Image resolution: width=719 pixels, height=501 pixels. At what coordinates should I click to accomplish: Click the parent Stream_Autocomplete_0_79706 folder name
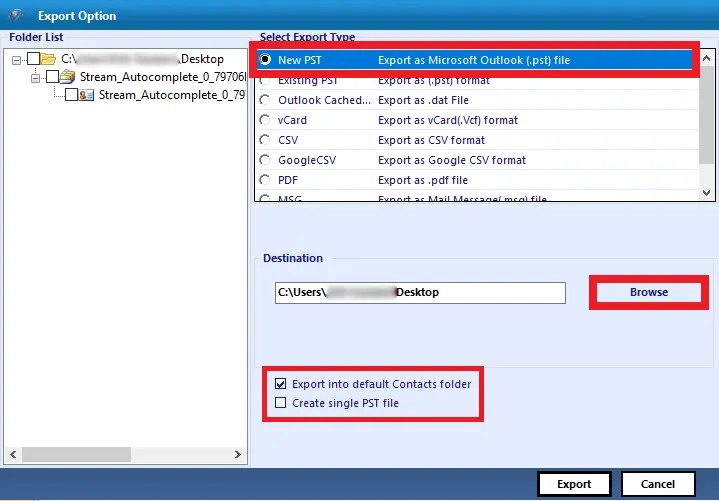tap(163, 77)
